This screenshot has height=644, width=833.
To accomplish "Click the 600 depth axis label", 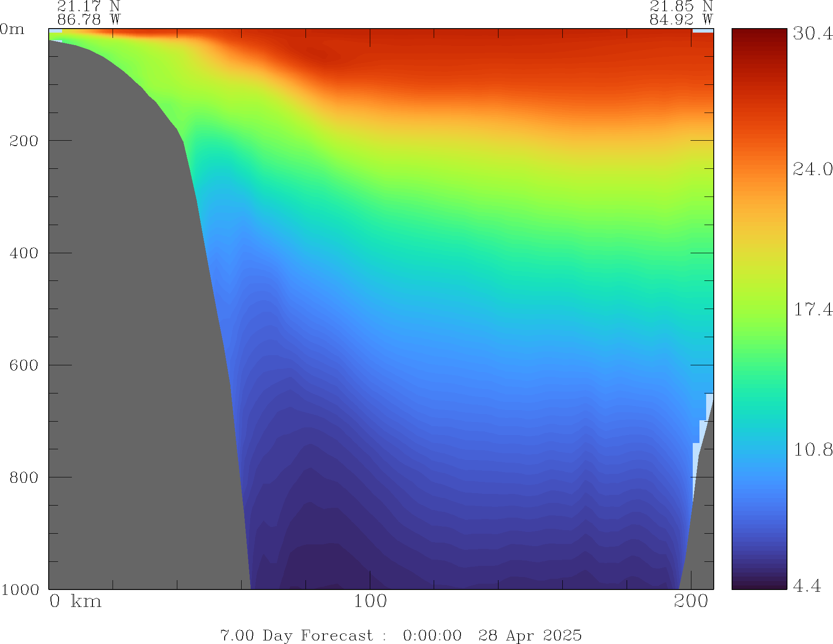I will point(24,365).
